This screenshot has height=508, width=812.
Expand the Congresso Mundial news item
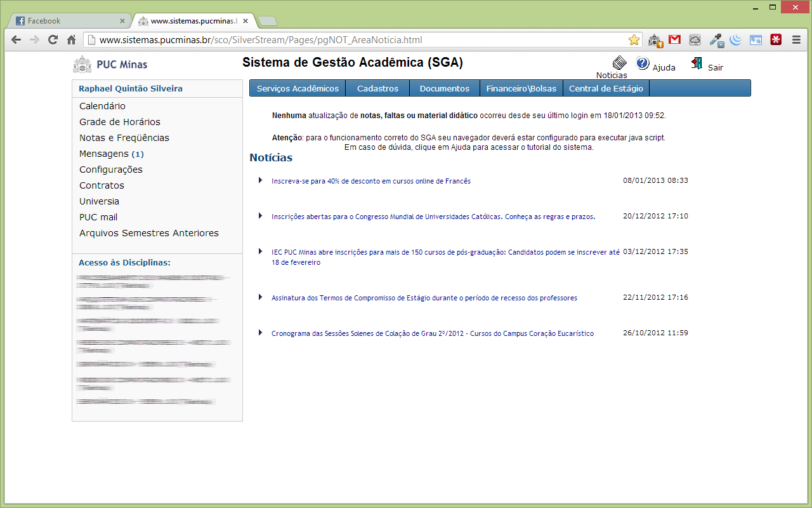[260, 216]
